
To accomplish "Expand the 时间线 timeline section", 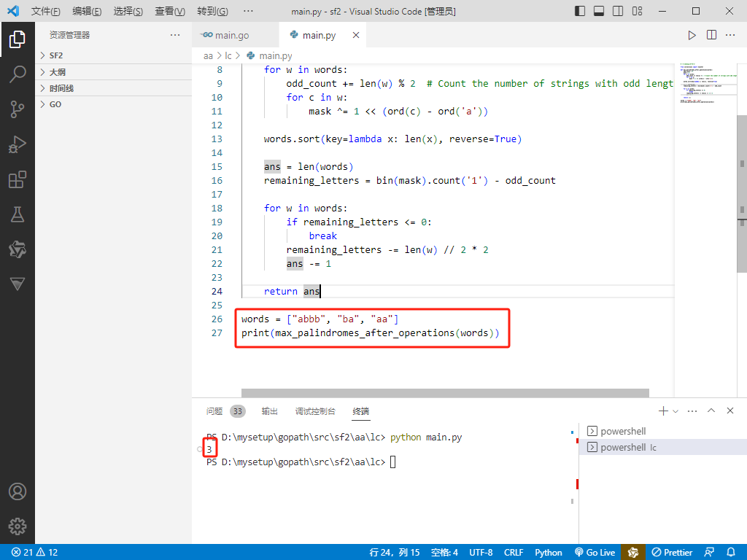I will point(113,88).
